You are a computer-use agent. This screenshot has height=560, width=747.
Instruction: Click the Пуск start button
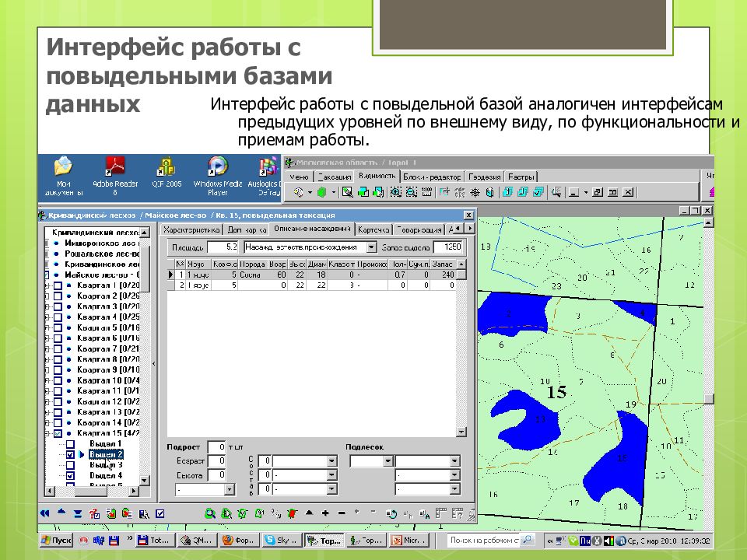click(56, 540)
